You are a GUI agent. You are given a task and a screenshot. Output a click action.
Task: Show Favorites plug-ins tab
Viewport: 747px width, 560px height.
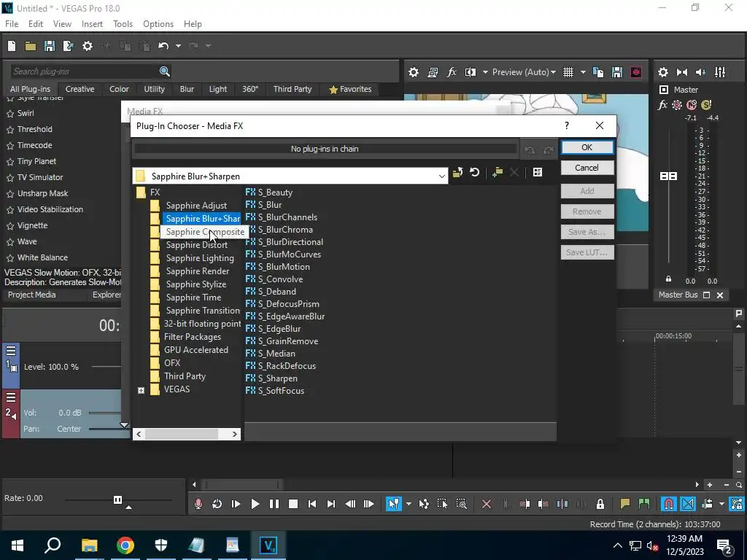point(350,89)
